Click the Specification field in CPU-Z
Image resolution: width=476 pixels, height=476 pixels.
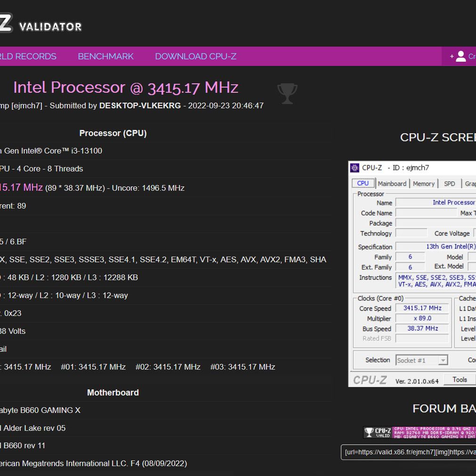[436, 247]
